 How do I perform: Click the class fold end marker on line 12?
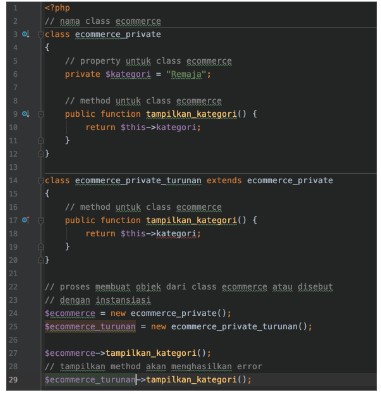coord(40,154)
